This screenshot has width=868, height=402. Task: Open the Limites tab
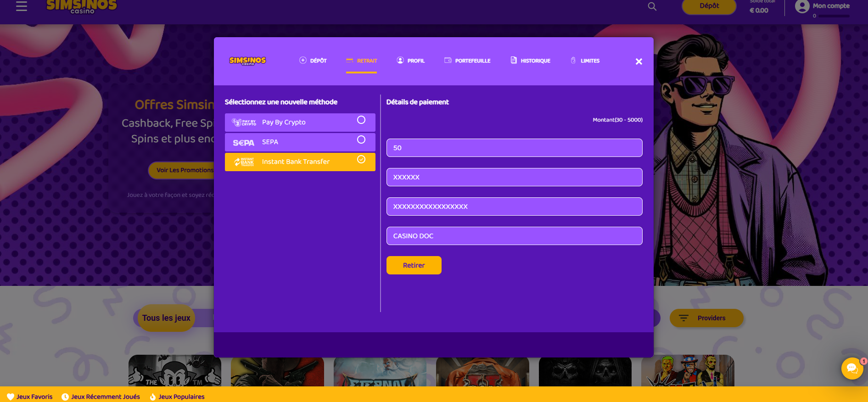click(585, 61)
